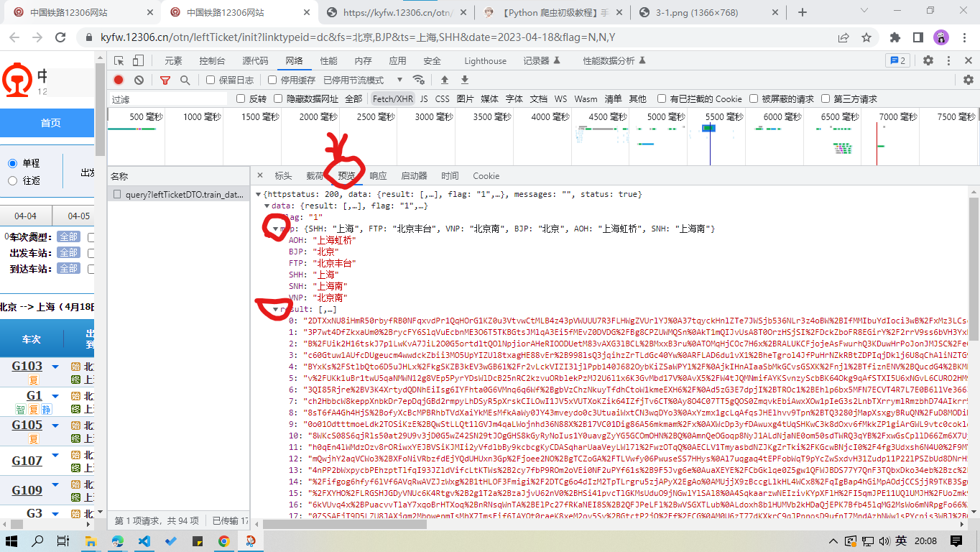Switch to the 载荷 tab

pyautogui.click(x=315, y=175)
